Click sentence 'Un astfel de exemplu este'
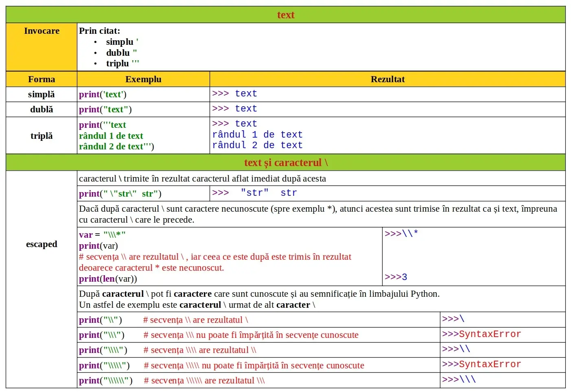 coord(197,305)
